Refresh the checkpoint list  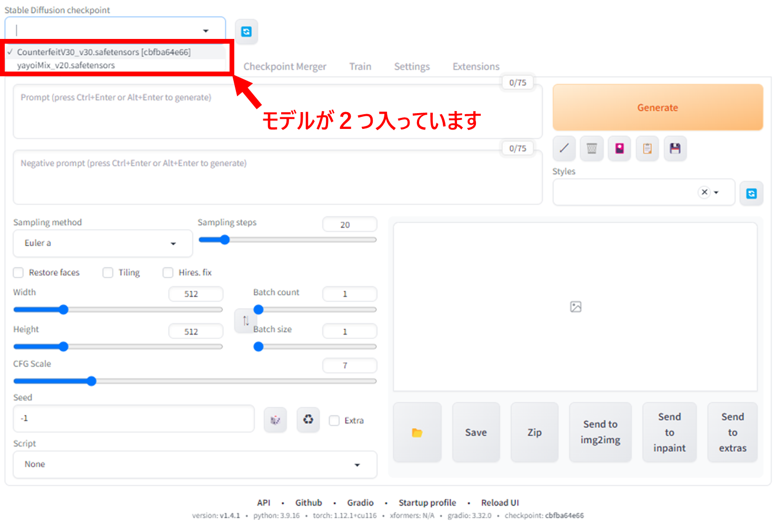tap(246, 32)
